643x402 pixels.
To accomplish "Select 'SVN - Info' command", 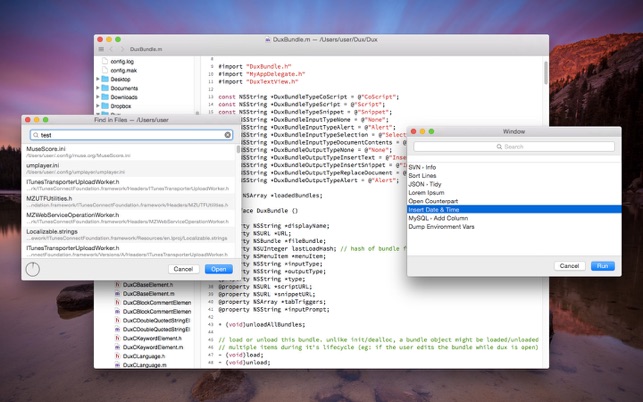I will pos(514,167).
